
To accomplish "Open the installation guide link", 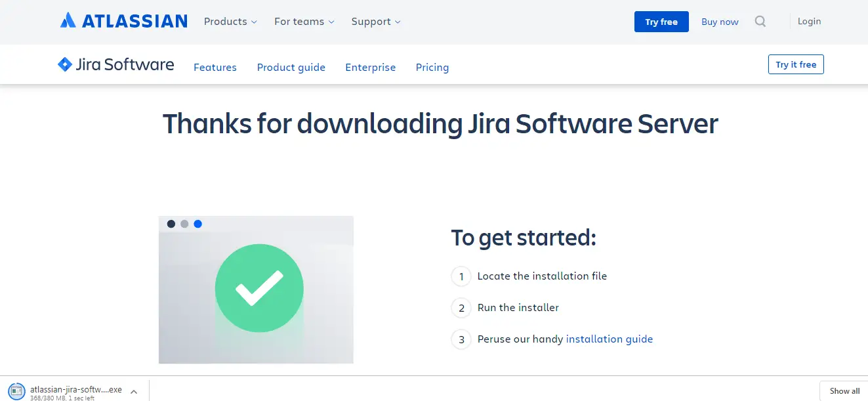I will (609, 339).
